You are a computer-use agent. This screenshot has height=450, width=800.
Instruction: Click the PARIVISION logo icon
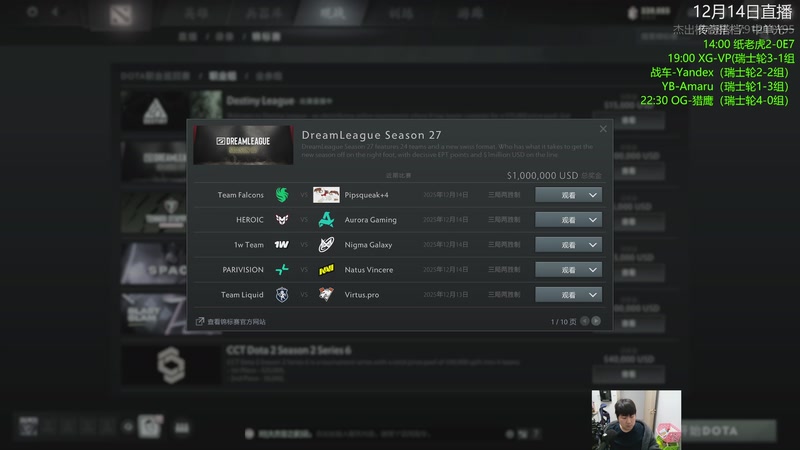coord(282,269)
